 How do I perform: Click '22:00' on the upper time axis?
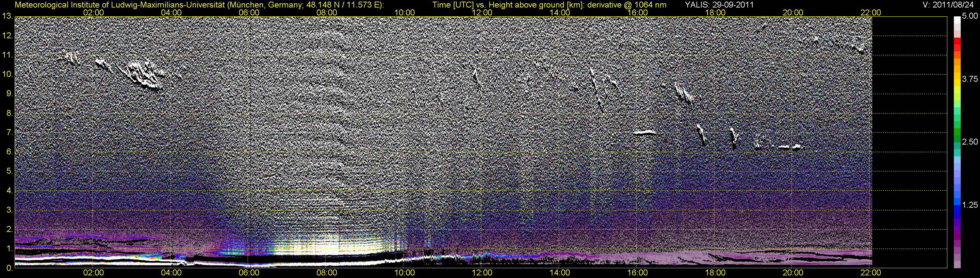[871, 12]
